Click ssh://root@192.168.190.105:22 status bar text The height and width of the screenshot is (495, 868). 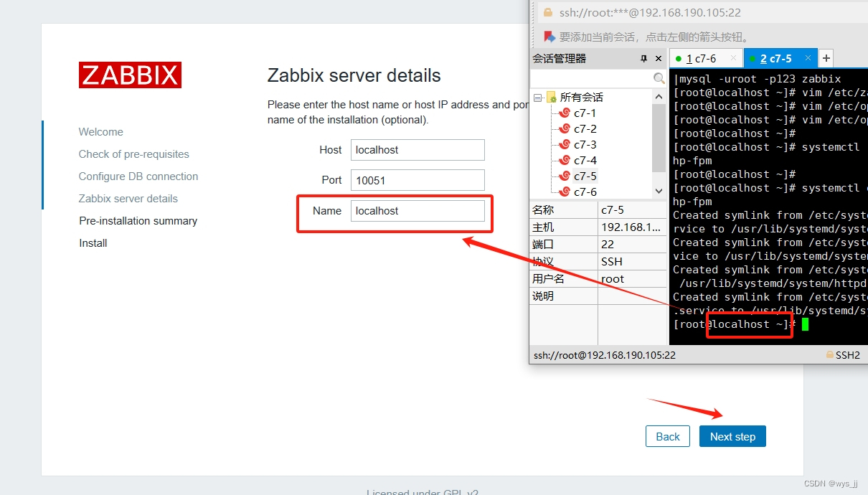point(605,355)
